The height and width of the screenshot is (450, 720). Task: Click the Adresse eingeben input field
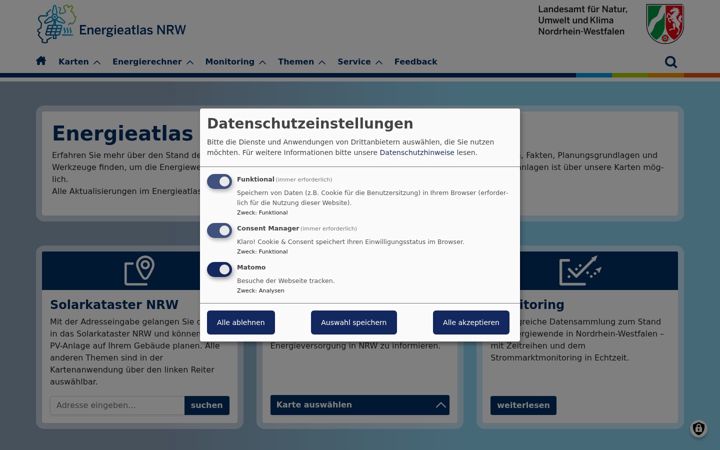pos(117,405)
